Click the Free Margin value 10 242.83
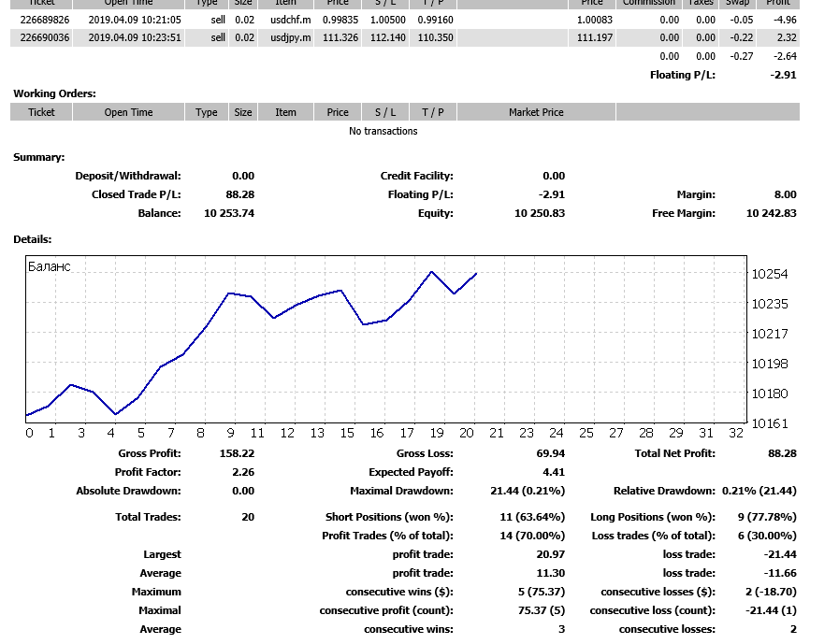The image size is (839, 644). point(771,213)
